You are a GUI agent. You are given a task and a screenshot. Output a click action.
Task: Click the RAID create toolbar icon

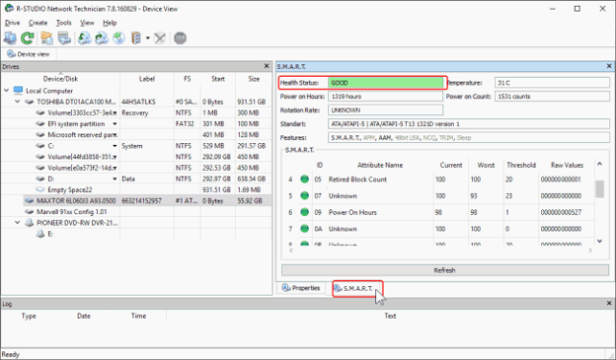136,38
